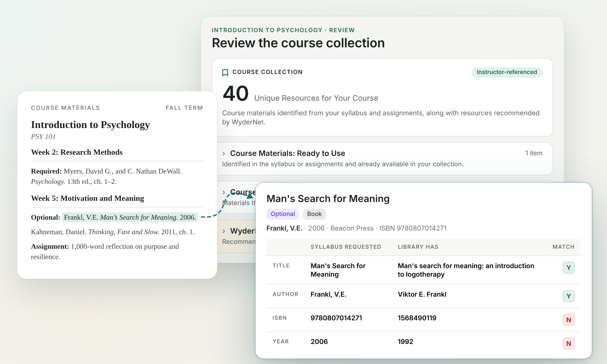Click the bookmark icon beside Course Collection
The image size is (607, 364).
click(225, 73)
